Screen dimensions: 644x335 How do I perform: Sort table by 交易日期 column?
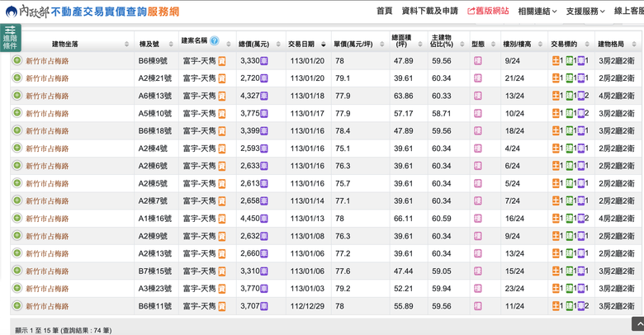pos(324,44)
